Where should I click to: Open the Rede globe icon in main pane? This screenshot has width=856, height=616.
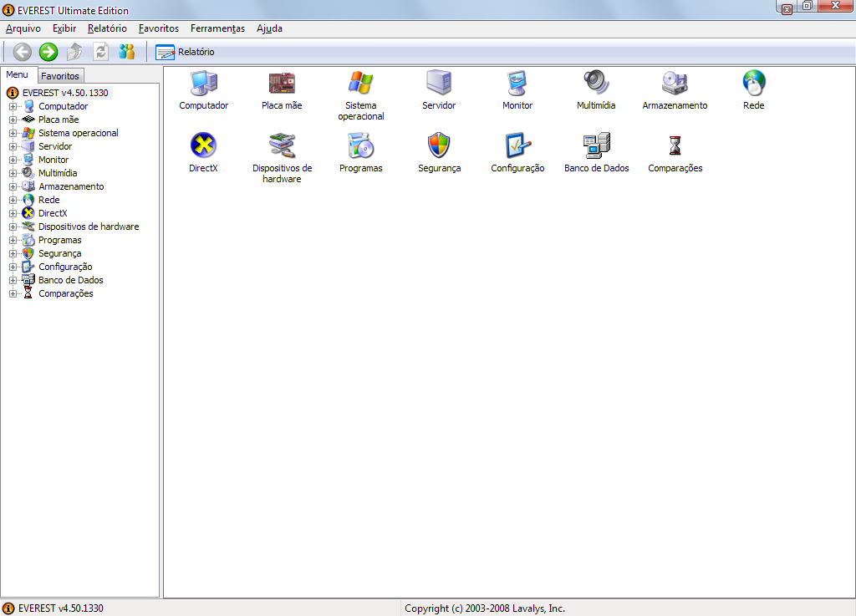point(754,83)
